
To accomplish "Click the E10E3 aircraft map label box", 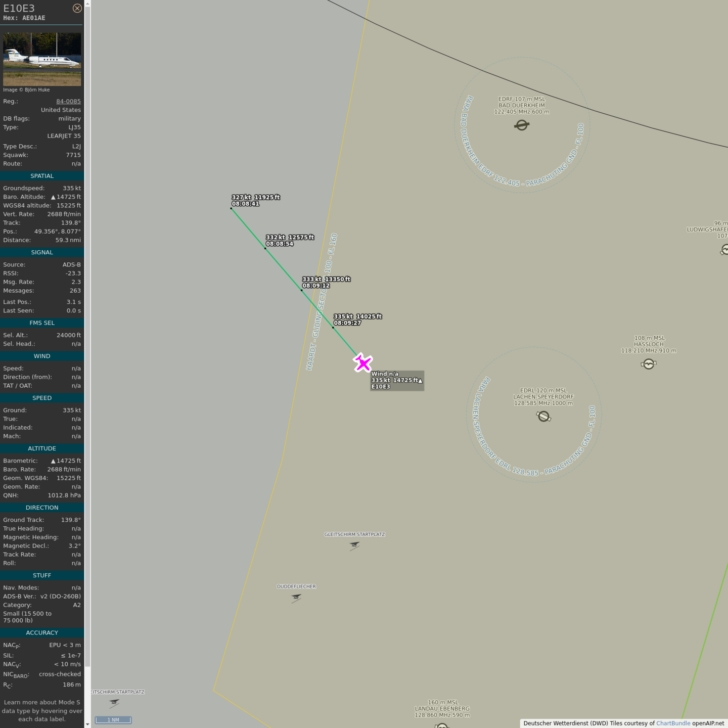I will coord(397,380).
